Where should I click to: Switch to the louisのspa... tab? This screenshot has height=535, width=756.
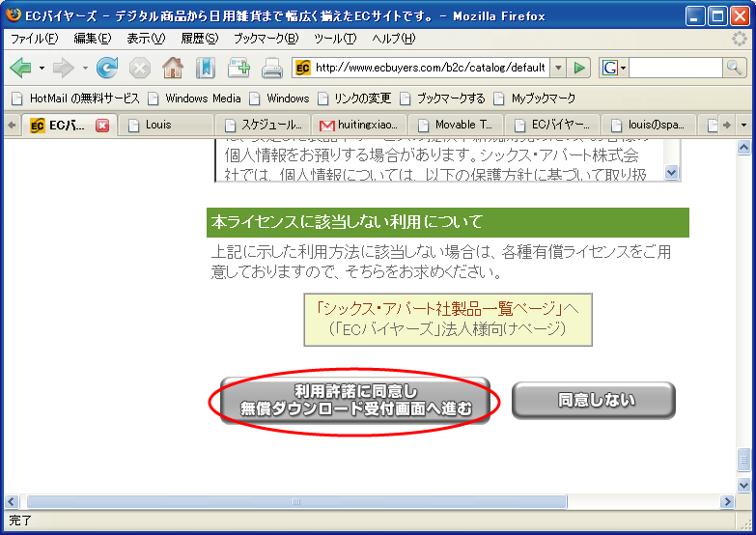tap(649, 126)
